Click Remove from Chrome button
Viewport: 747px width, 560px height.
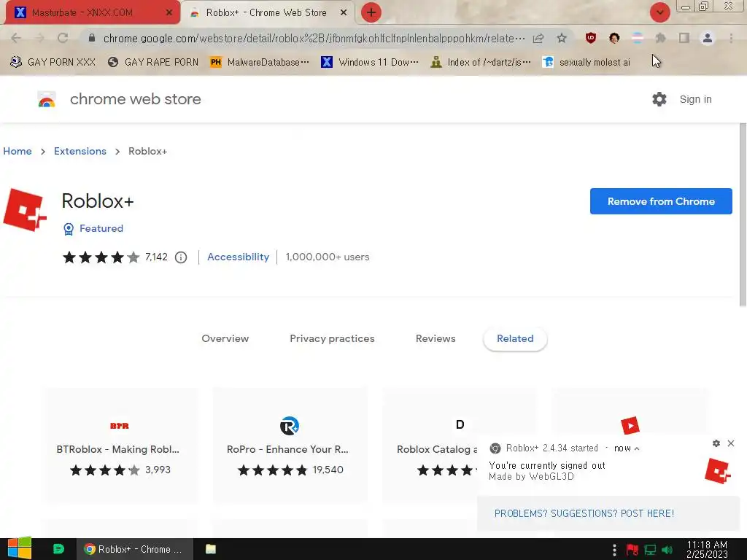[x=661, y=201]
